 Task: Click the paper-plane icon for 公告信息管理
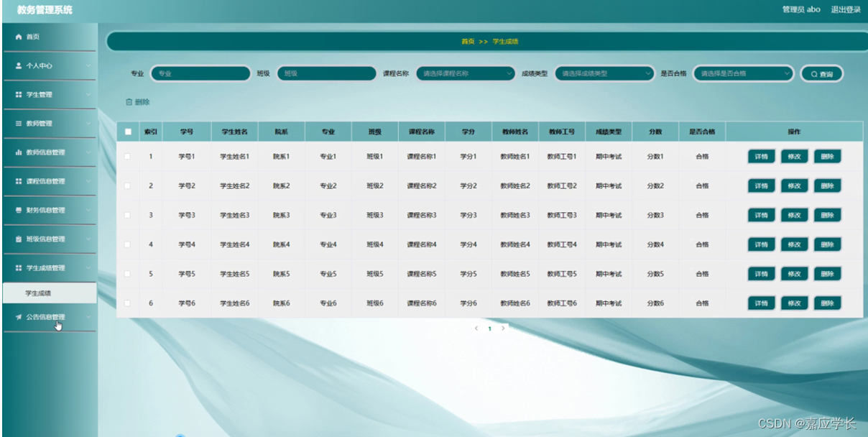(19, 316)
